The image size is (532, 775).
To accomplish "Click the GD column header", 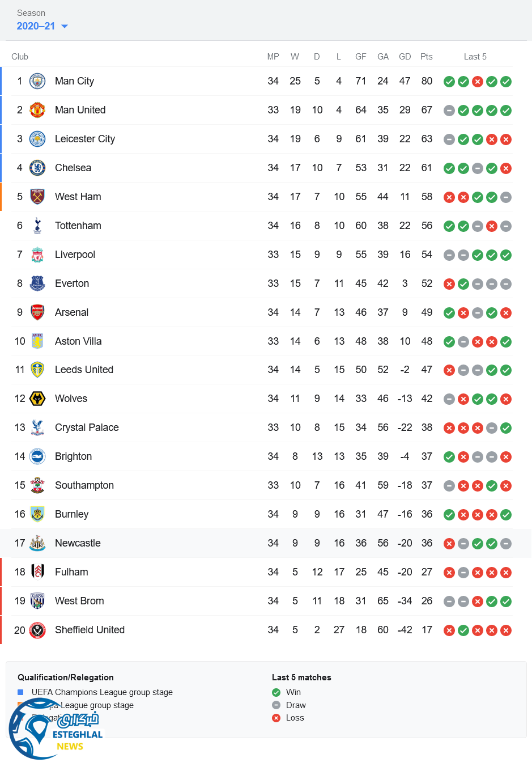I will pyautogui.click(x=405, y=57).
